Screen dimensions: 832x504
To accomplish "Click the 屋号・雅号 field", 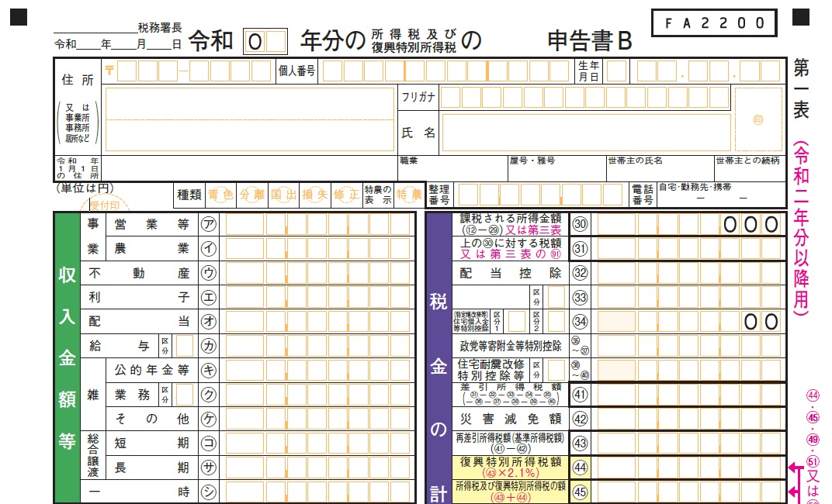I will coord(557,168).
